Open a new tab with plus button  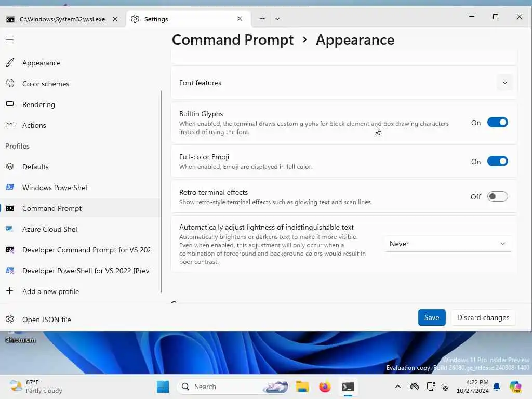click(x=262, y=19)
